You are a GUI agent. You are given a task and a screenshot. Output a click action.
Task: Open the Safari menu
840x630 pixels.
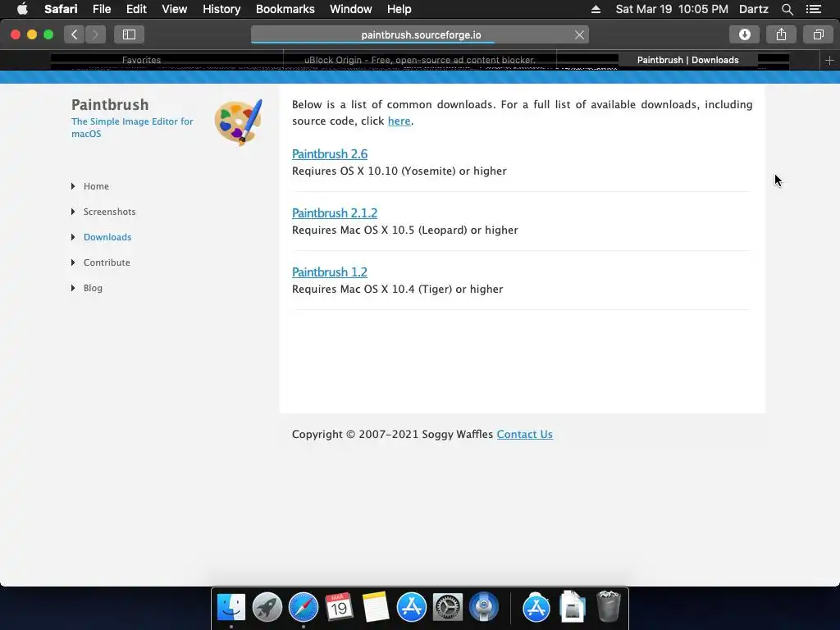tap(61, 9)
